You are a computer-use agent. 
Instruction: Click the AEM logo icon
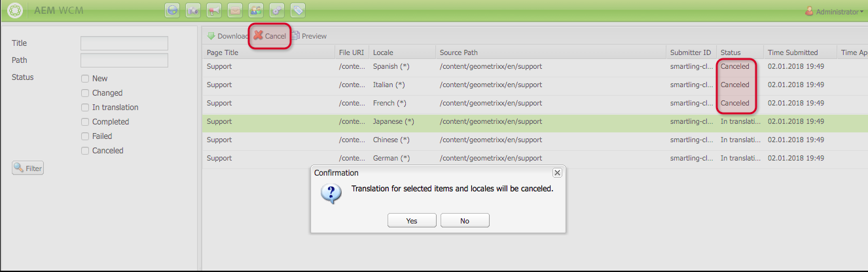[x=15, y=10]
